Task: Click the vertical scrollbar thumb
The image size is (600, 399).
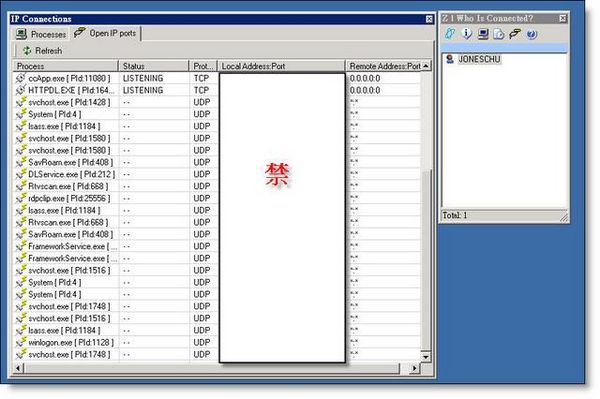Action: tap(426, 260)
